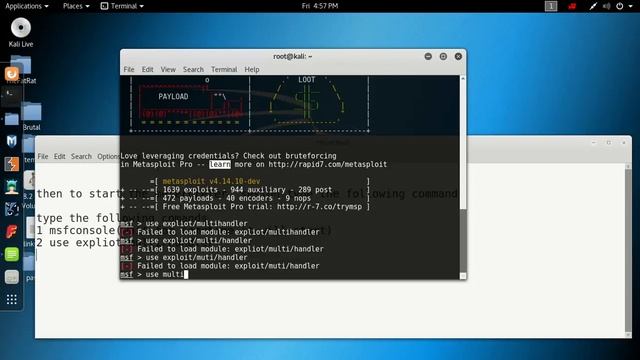
Task: Launch Faraday red F icon in dock
Action: pos(11,231)
